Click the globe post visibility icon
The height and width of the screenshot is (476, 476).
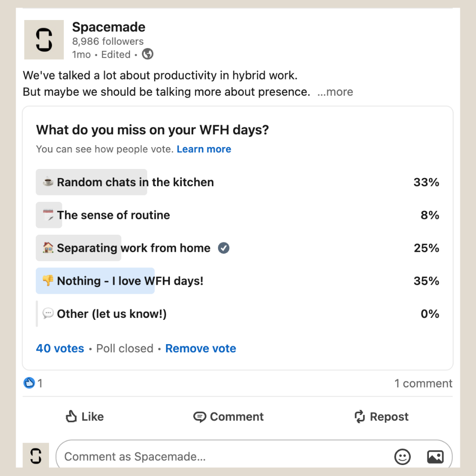tap(147, 54)
